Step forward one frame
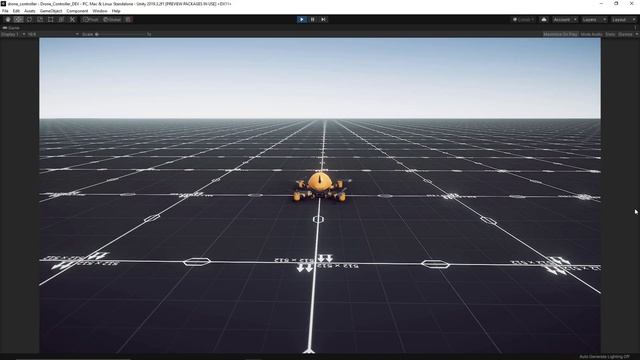The image size is (640, 360). (324, 20)
